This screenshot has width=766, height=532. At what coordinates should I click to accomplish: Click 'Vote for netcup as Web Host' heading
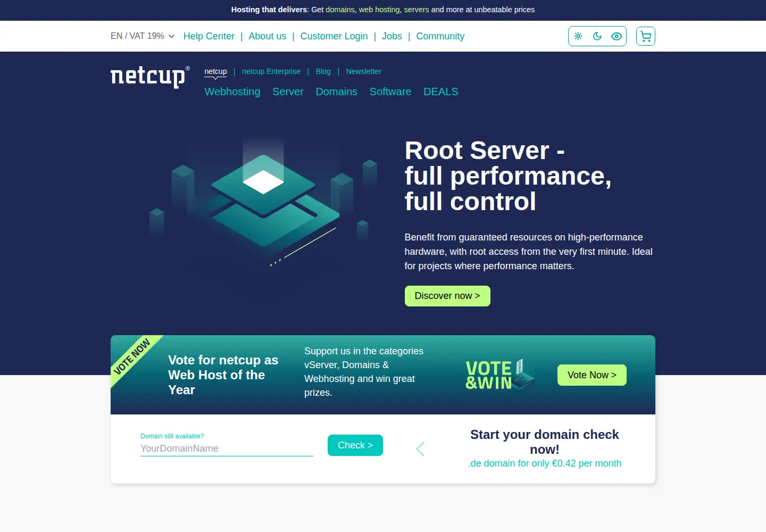click(223, 375)
